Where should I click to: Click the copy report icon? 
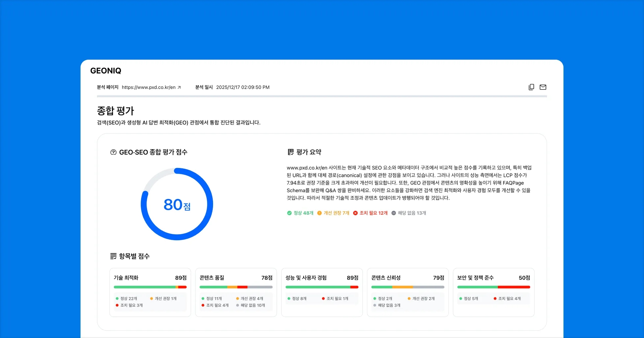531,87
